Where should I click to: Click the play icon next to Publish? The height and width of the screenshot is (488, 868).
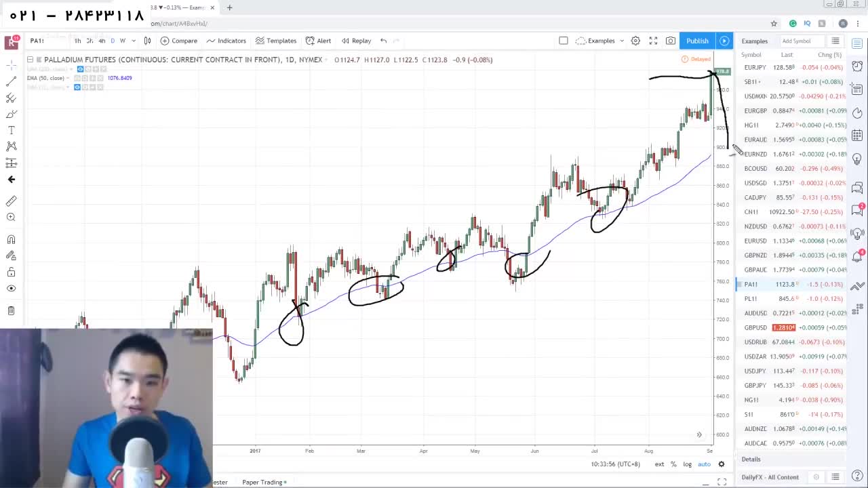[x=724, y=41]
